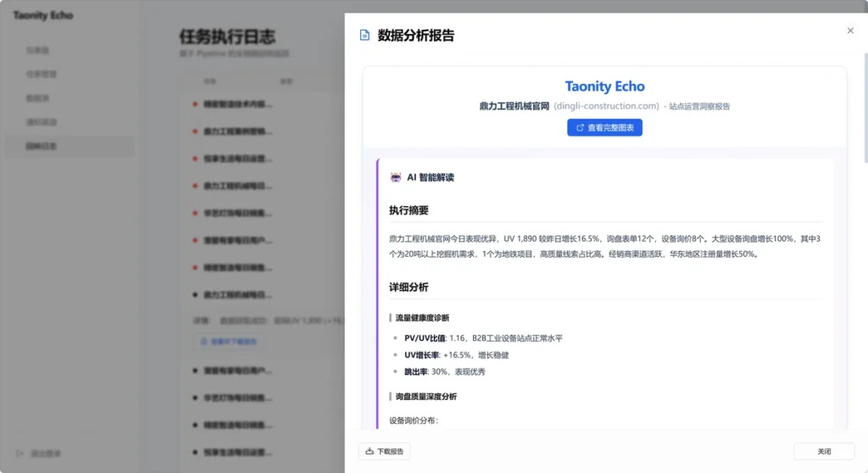868x473 pixels.
Task: Click the 站点运营洞察报告 subtitle text
Action: 699,106
